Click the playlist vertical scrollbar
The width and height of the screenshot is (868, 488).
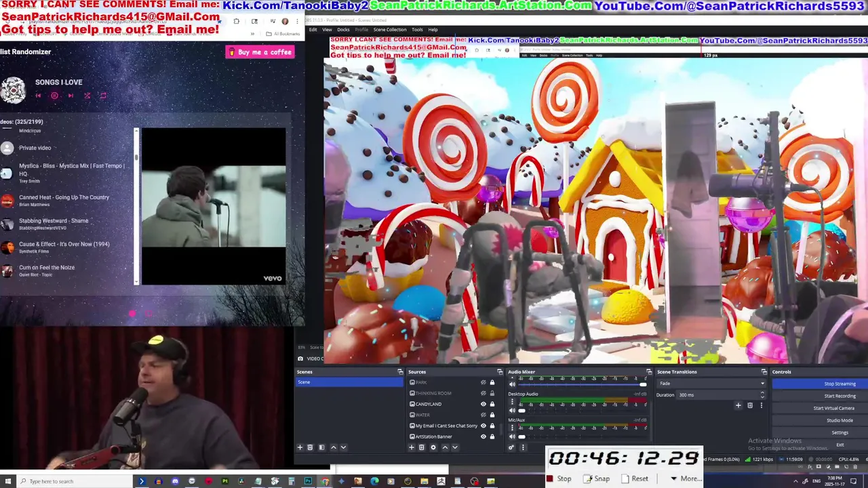point(136,207)
